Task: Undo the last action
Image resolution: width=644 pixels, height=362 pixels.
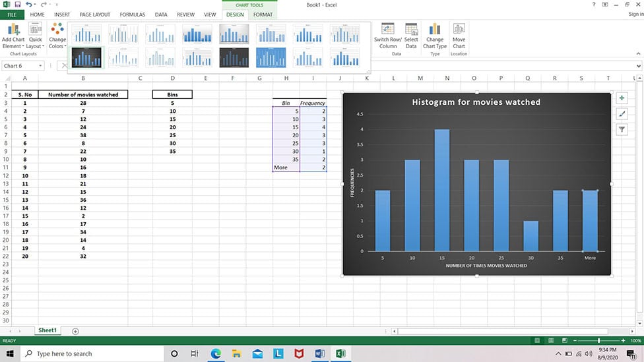Action: (x=29, y=5)
